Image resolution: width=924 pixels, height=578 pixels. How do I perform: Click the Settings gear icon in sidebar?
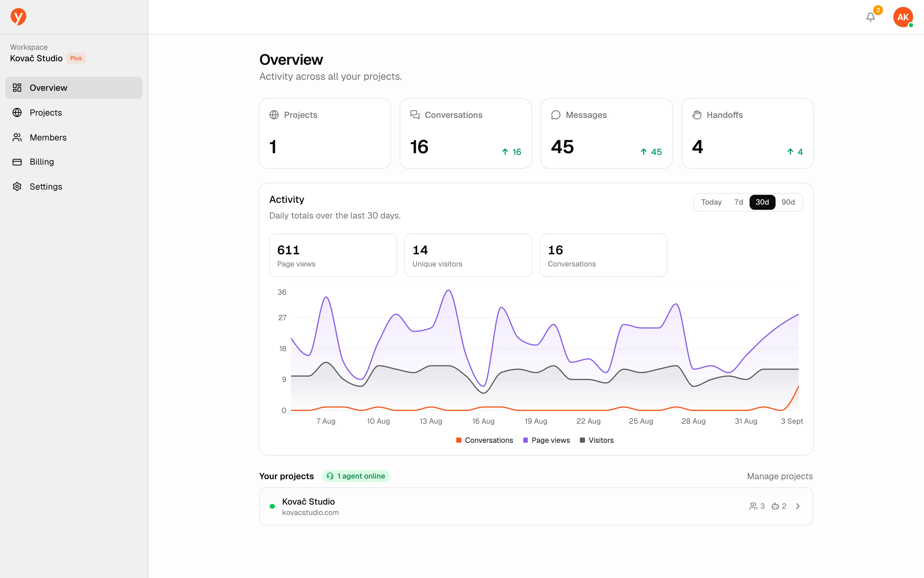17,187
